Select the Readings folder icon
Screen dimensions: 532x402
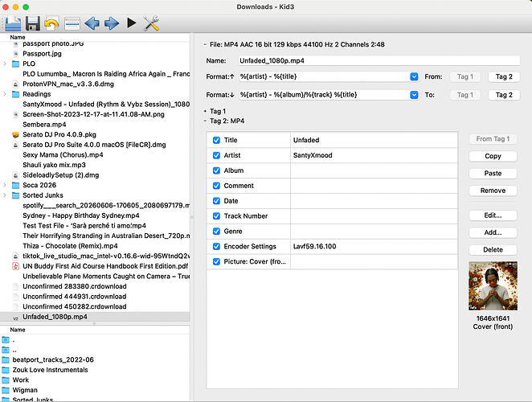coord(15,94)
